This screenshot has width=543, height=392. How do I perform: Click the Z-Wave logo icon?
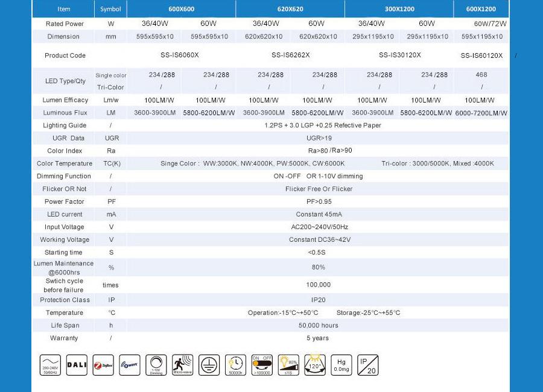pyautogui.click(x=130, y=365)
